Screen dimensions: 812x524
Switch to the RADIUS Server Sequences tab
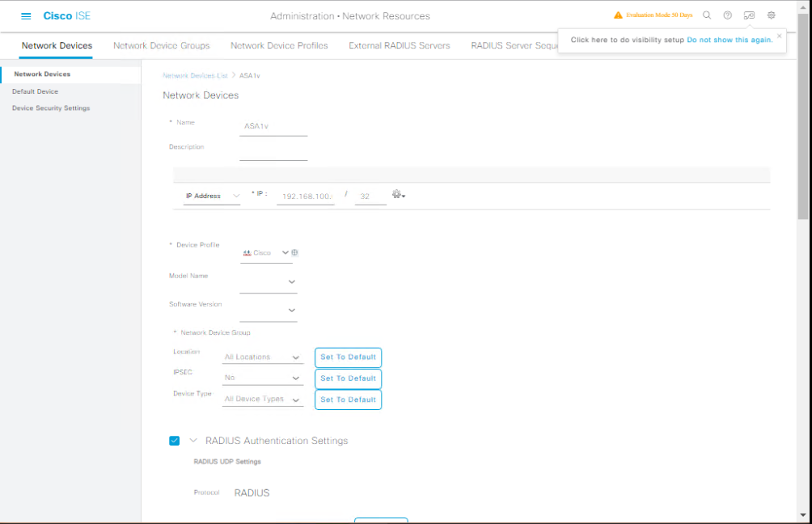pyautogui.click(x=514, y=45)
